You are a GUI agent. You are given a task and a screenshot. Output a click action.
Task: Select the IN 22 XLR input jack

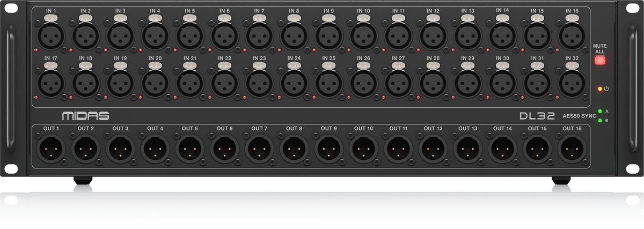pyautogui.click(x=225, y=83)
